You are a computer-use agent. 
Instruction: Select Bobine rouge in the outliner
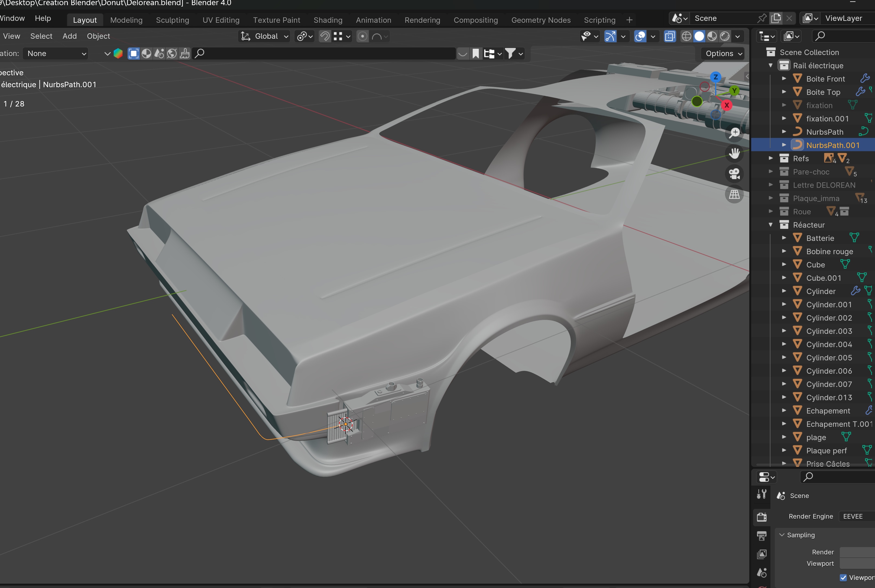coord(830,252)
